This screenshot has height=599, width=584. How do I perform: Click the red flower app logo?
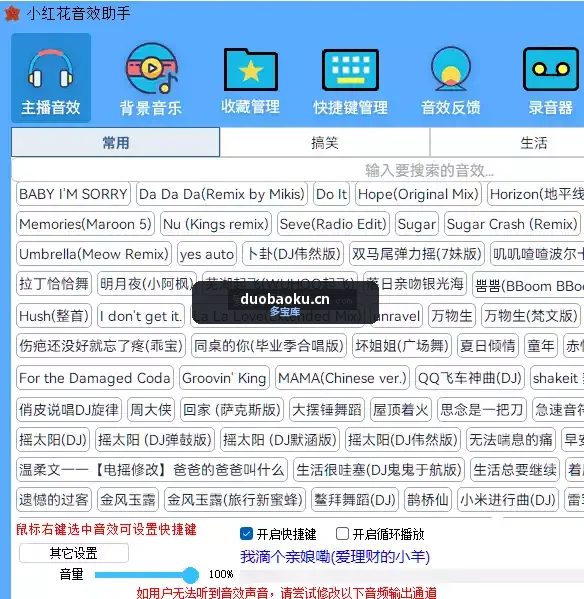[x=12, y=13]
